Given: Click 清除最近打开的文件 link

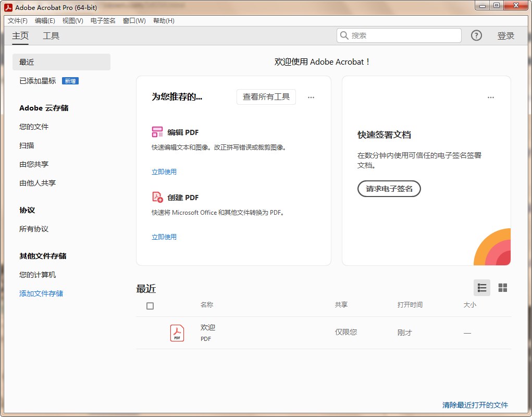Looking at the screenshot, I should 475,405.
